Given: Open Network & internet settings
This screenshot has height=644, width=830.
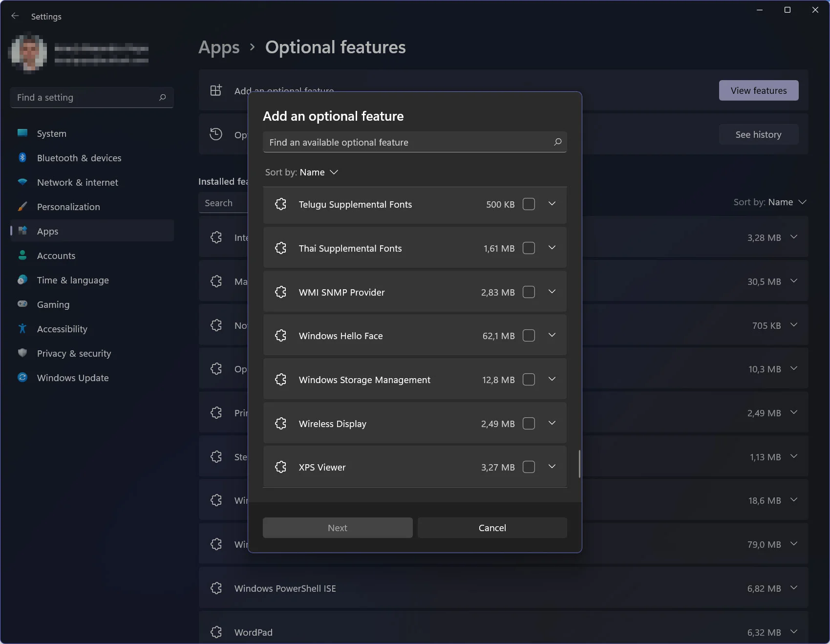Looking at the screenshot, I should (x=92, y=182).
